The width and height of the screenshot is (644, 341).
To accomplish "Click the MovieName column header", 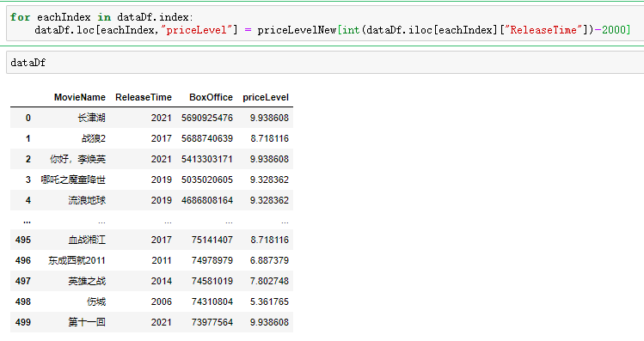I will (x=80, y=97).
